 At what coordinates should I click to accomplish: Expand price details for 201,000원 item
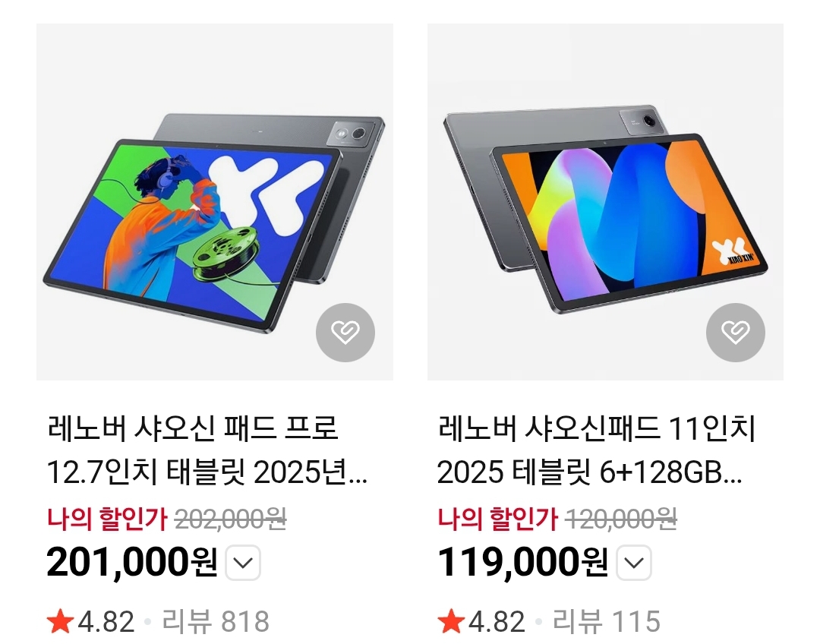click(x=243, y=563)
